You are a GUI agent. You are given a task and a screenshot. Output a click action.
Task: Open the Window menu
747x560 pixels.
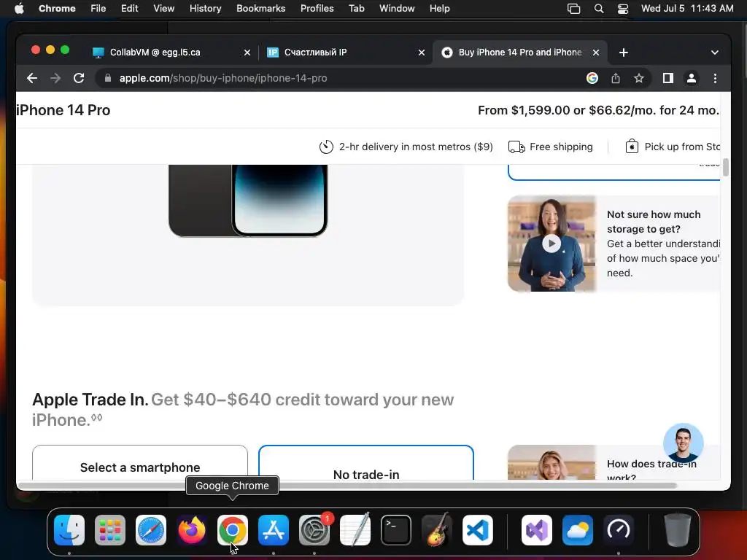pyautogui.click(x=397, y=9)
